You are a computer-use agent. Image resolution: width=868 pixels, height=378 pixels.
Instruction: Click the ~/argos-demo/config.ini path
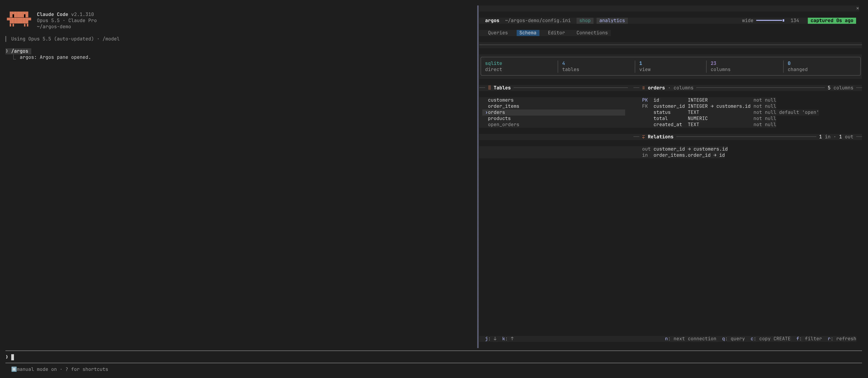pos(538,21)
